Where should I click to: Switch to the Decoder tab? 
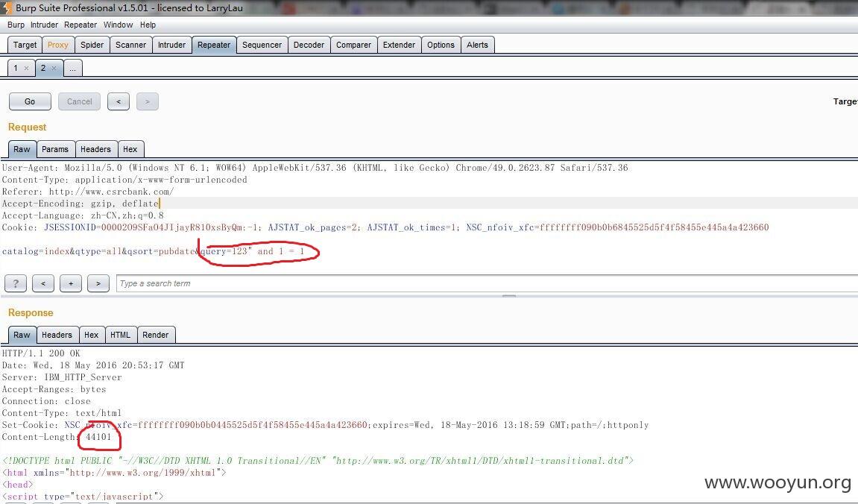pos(309,45)
